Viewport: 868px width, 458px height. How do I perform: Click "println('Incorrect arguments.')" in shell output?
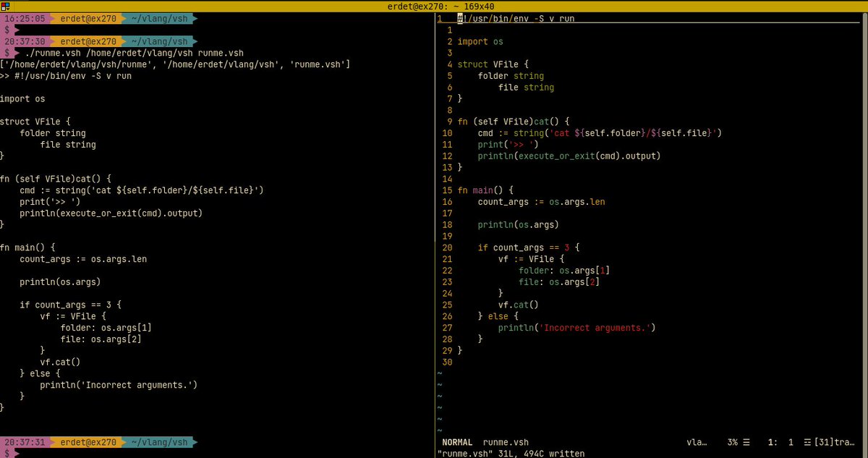click(x=119, y=385)
